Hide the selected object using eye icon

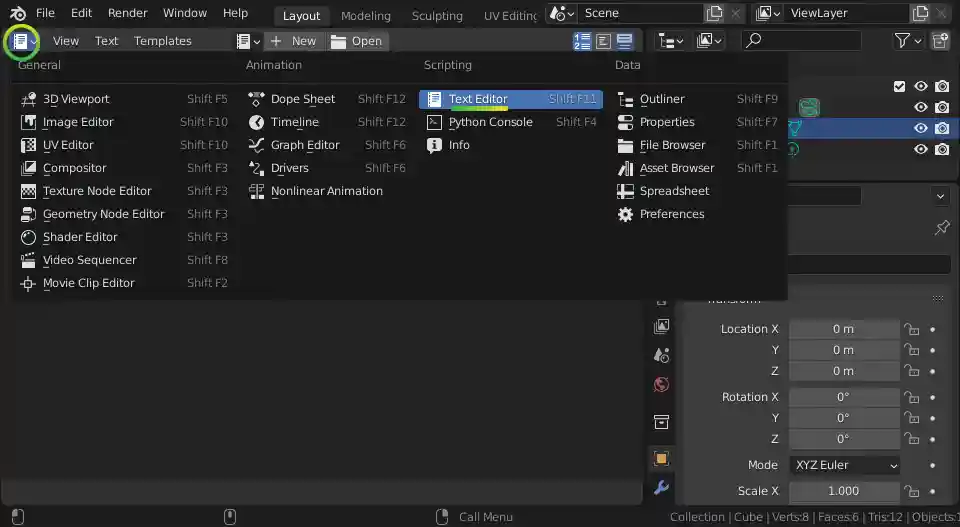921,128
